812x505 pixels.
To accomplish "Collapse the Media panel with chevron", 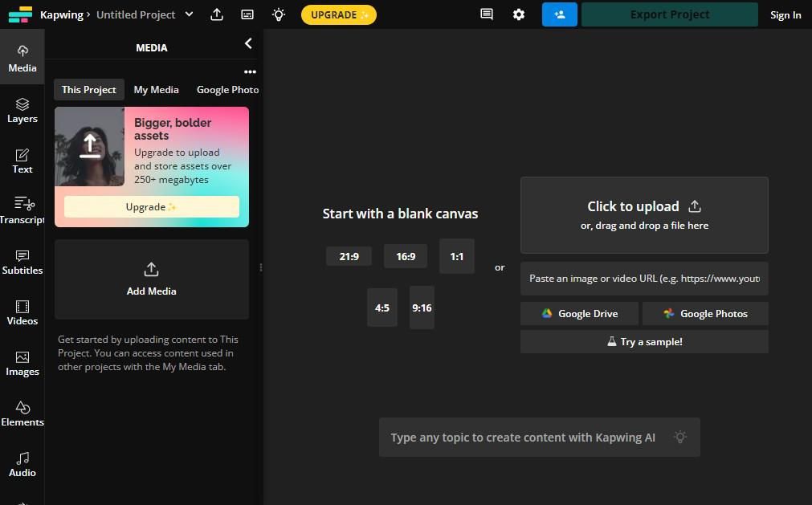I will pyautogui.click(x=248, y=43).
